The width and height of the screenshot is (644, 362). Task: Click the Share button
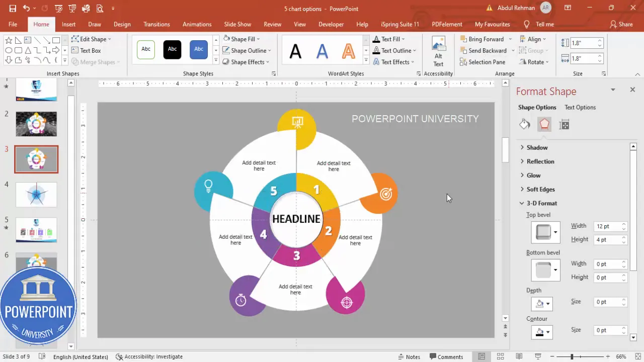pos(621,24)
